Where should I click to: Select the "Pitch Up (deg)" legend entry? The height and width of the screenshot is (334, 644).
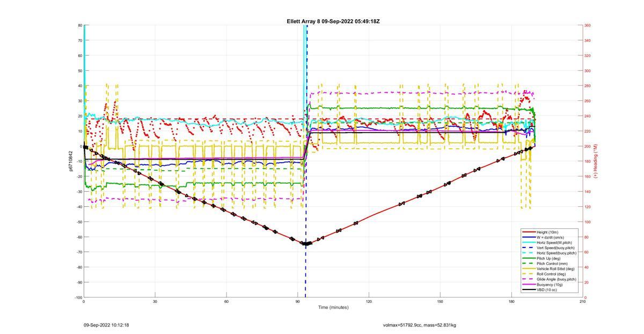[x=548, y=258]
